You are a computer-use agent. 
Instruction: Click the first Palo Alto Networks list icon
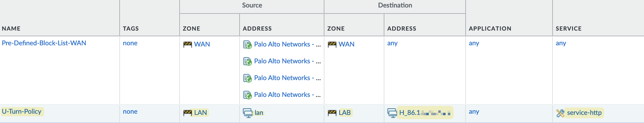coord(247,45)
